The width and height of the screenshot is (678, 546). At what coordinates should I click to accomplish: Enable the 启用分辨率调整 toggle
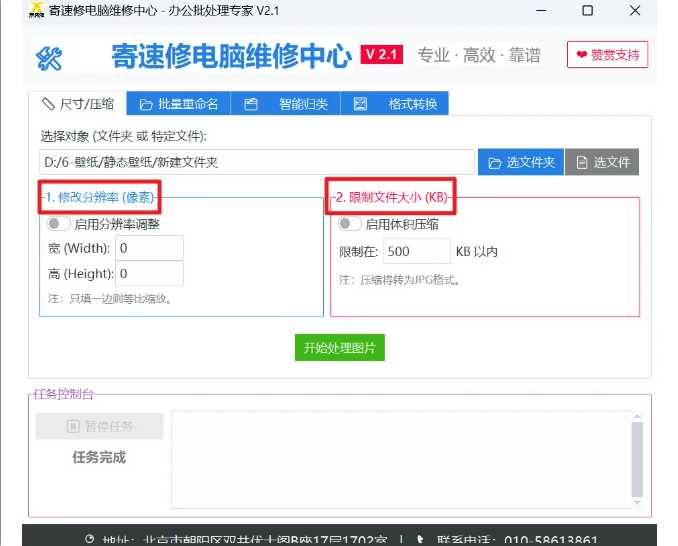pyautogui.click(x=59, y=224)
